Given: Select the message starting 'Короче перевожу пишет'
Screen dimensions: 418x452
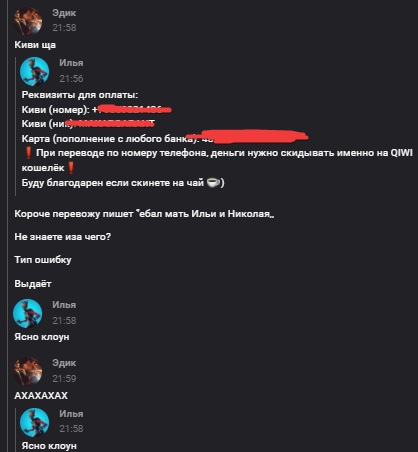Looking at the screenshot, I should [144, 214].
